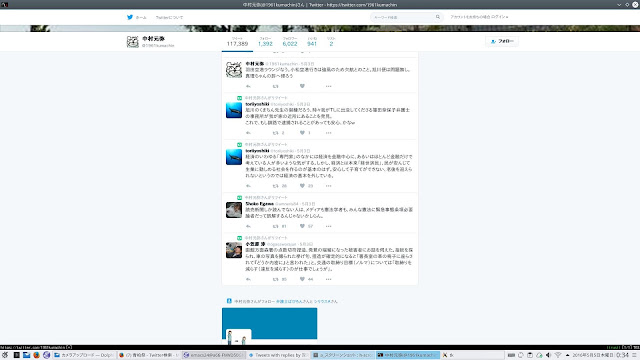
Task: Select the Likes tab showing 941
Action: (x=312, y=42)
